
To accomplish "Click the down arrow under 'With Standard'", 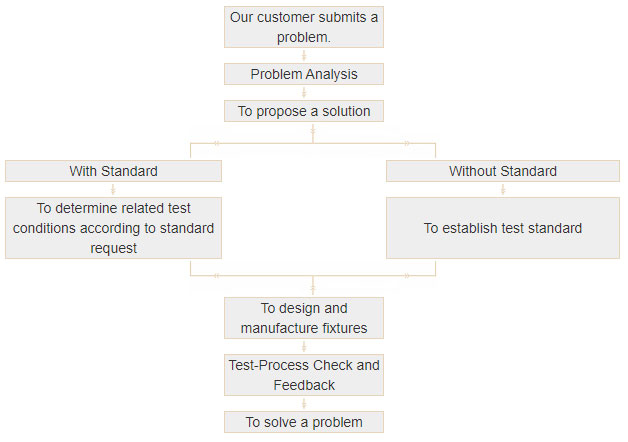I will pos(113,189).
